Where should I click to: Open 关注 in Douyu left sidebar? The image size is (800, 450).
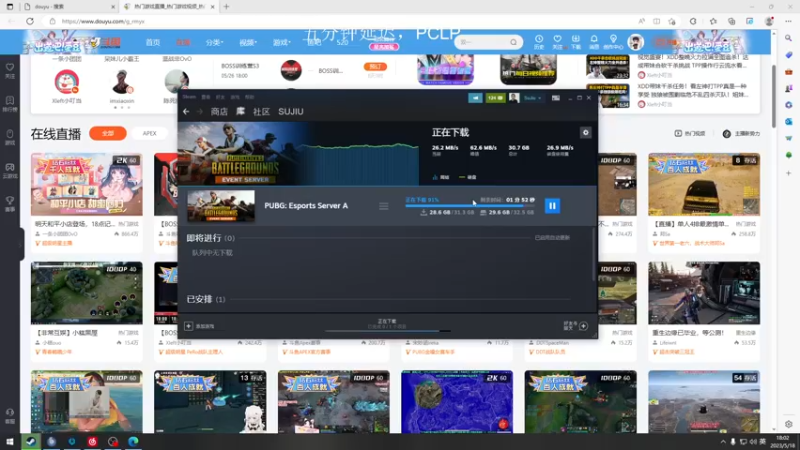point(10,70)
